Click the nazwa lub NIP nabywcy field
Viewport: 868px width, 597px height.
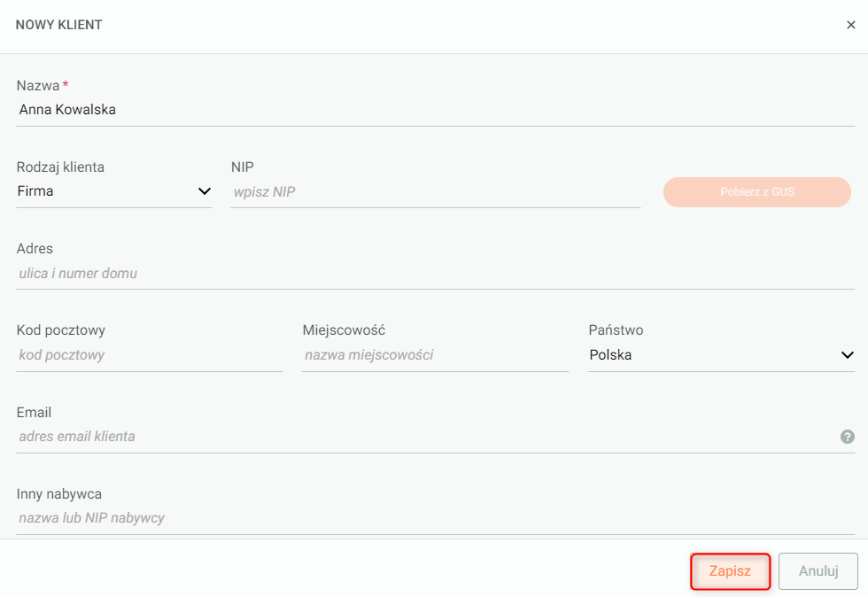[435, 518]
